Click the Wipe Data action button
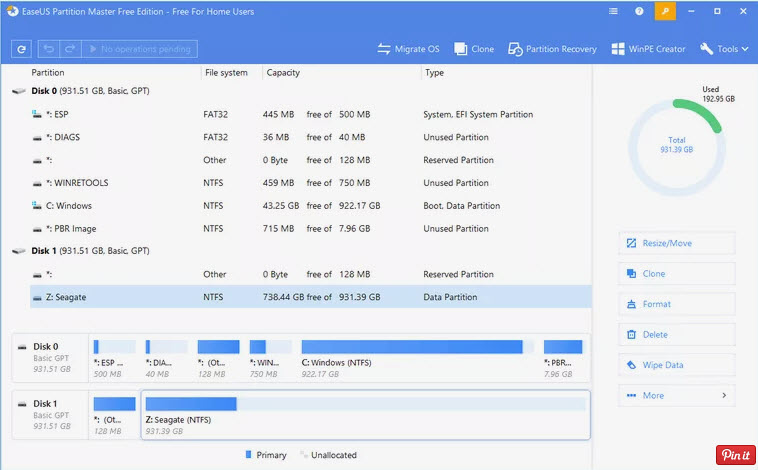 [x=677, y=365]
